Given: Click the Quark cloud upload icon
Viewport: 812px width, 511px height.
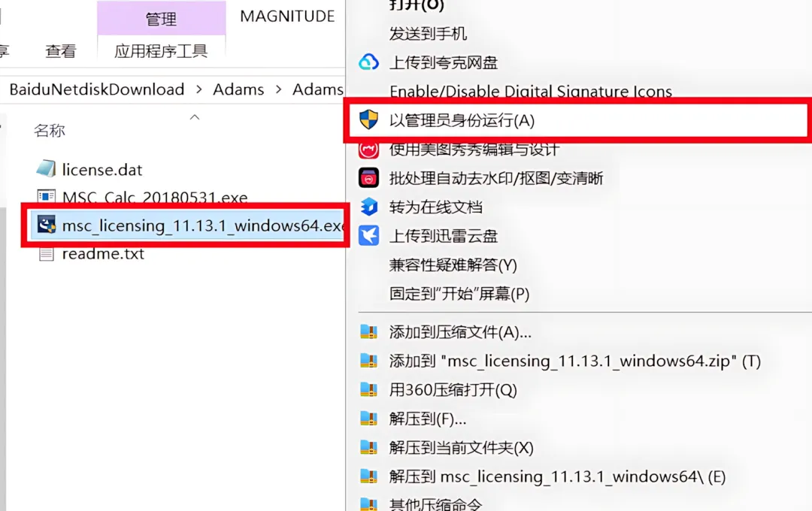Looking at the screenshot, I should click(x=368, y=62).
